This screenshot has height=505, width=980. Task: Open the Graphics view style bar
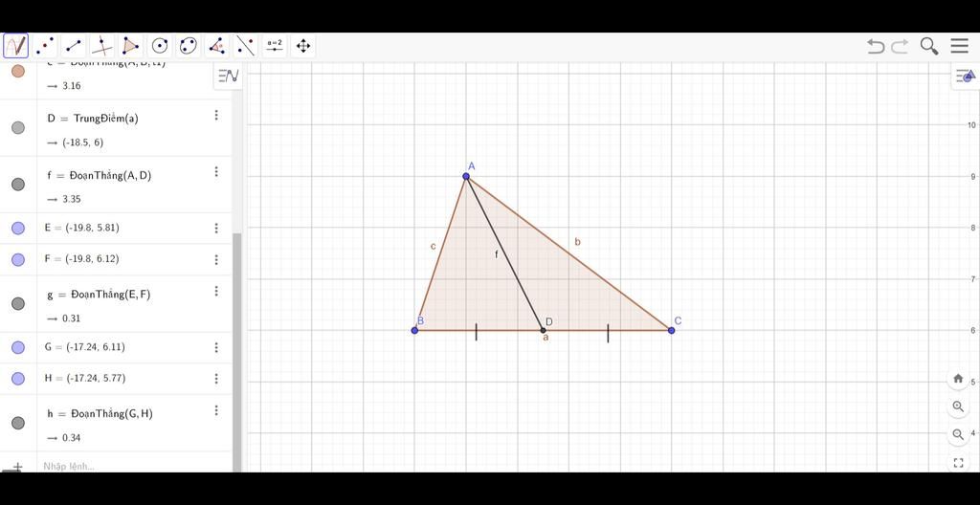(967, 77)
